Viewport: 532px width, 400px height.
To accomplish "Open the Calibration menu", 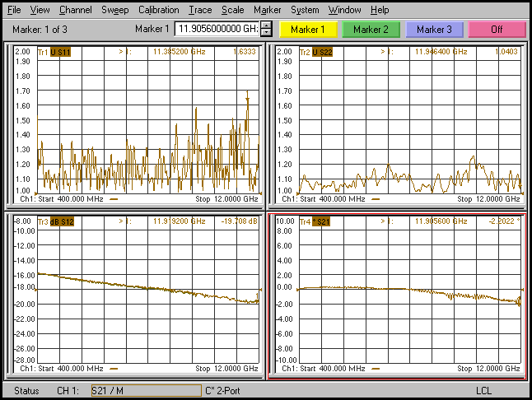I will [x=158, y=10].
